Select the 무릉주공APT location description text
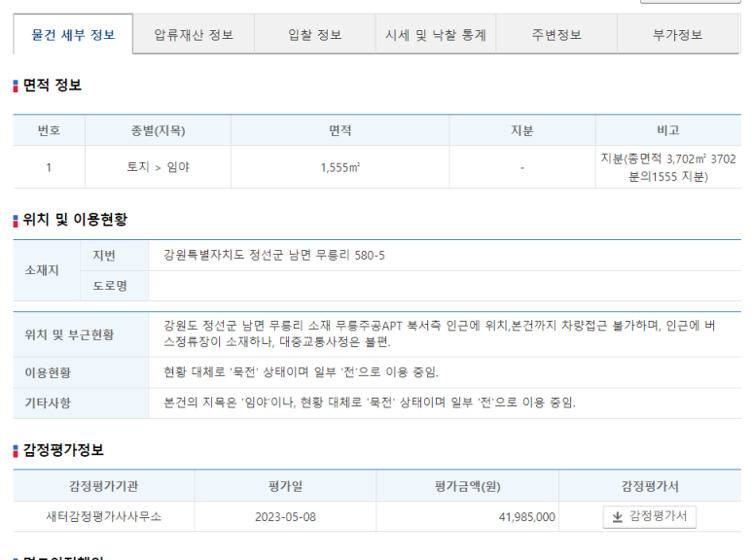Viewport: 752px width, 560px height. 440,333
